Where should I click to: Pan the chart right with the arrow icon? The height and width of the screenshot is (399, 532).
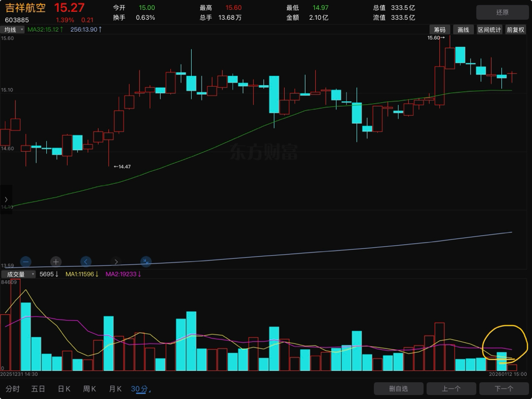[x=116, y=262]
